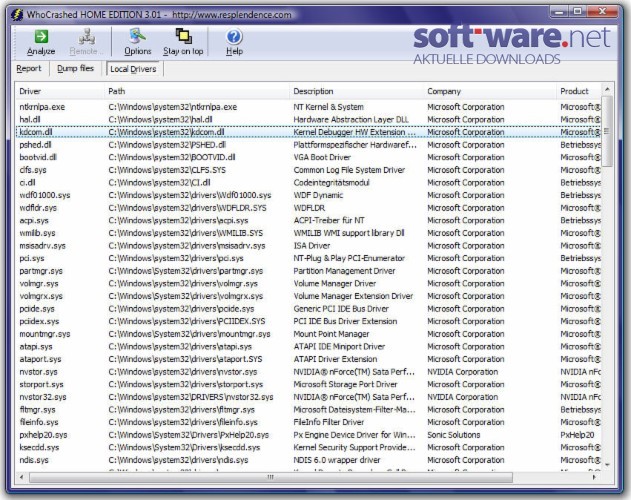Select the nvstor32.sys driver row

coord(308,397)
